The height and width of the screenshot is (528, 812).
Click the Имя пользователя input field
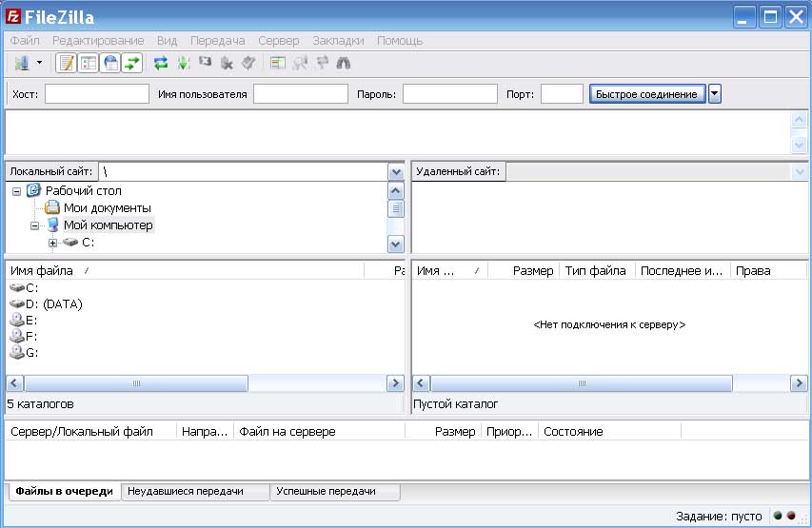point(301,94)
